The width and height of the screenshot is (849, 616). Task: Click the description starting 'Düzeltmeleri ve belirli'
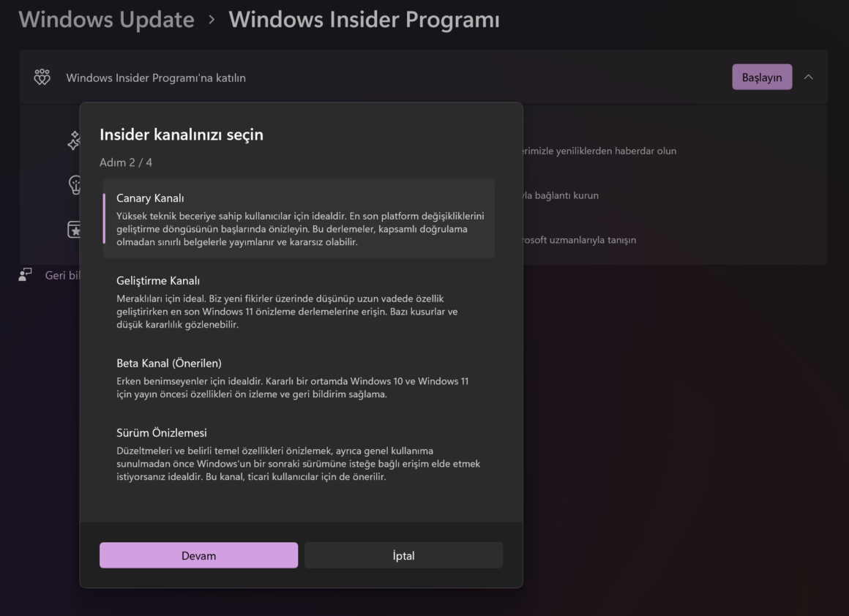point(299,464)
